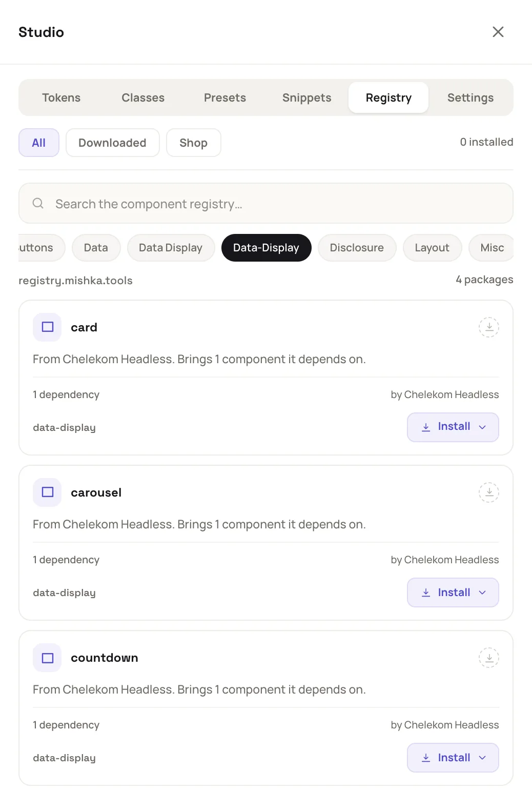
Task: Select the Data Display category chip
Action: pos(171,248)
